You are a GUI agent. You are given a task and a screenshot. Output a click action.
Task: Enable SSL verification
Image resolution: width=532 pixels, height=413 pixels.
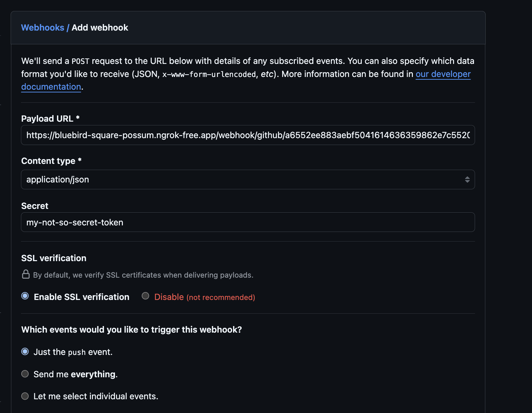point(25,295)
